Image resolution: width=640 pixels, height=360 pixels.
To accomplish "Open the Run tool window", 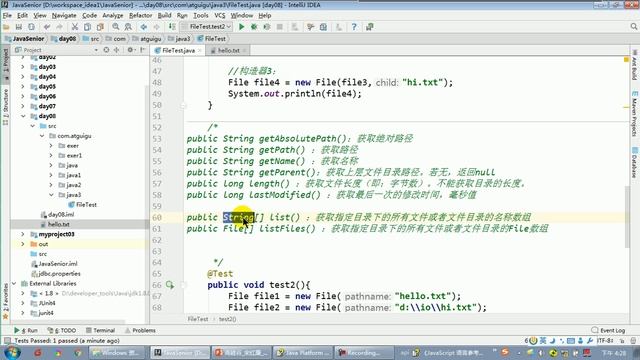I will pos(25,330).
